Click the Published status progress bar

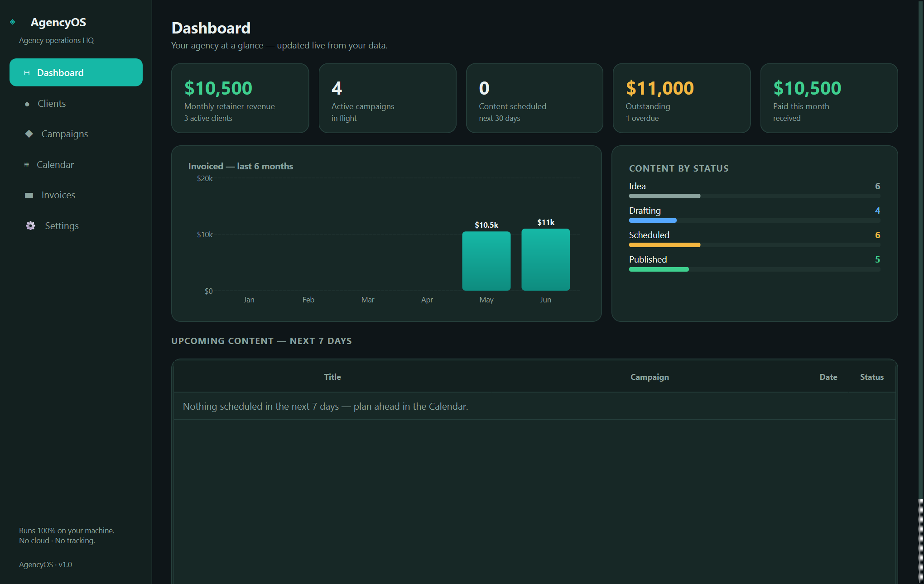coord(755,269)
